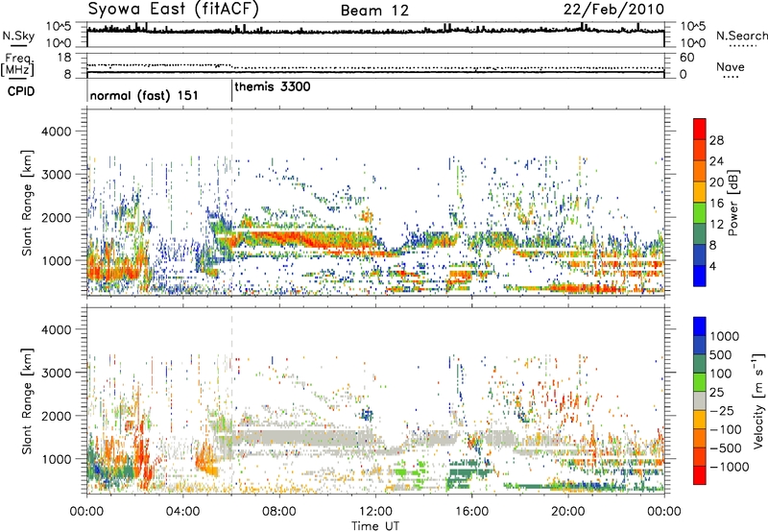Click the "normal (fast) 151" CPID entry

pos(144,95)
